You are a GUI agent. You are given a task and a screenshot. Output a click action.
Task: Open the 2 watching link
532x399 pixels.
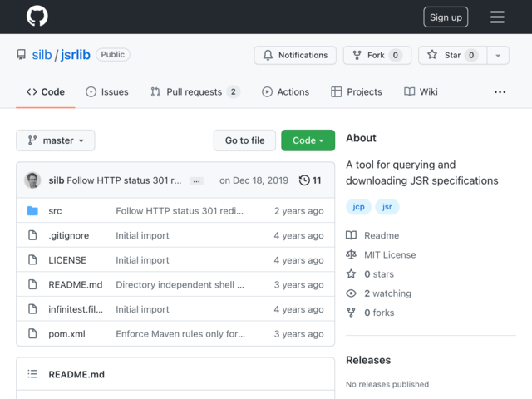click(387, 293)
